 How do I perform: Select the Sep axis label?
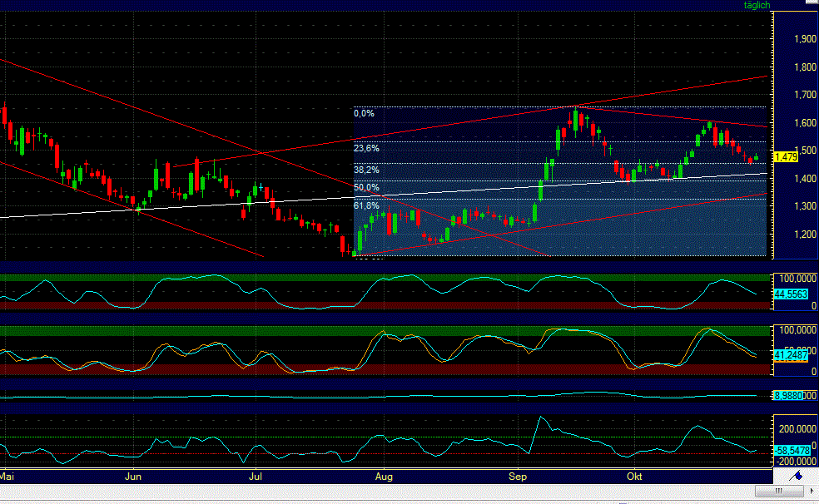point(517,477)
